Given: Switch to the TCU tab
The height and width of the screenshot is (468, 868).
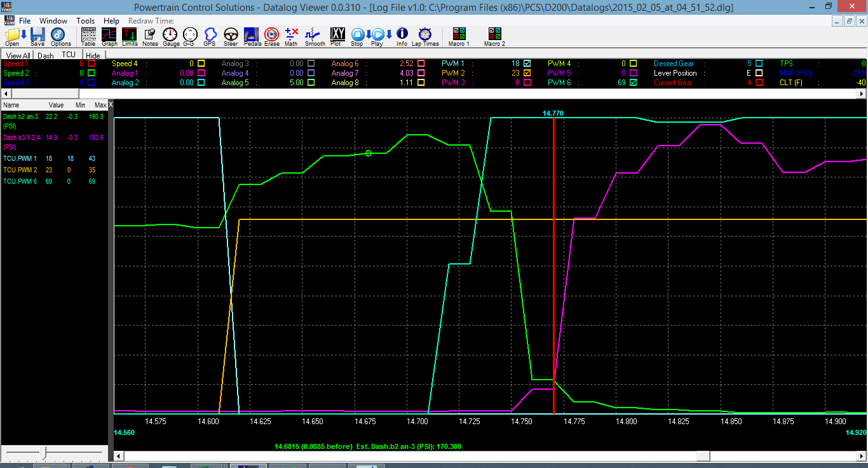Looking at the screenshot, I should (x=69, y=55).
